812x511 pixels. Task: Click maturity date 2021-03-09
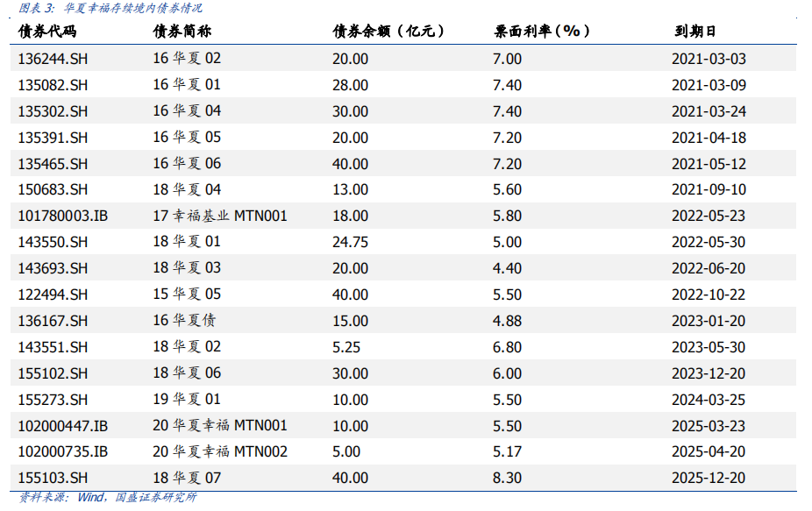pos(709,85)
